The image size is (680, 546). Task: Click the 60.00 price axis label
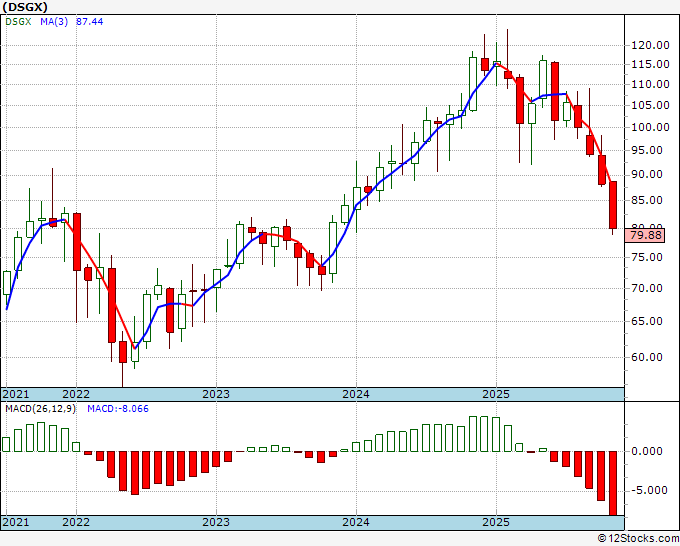click(646, 357)
